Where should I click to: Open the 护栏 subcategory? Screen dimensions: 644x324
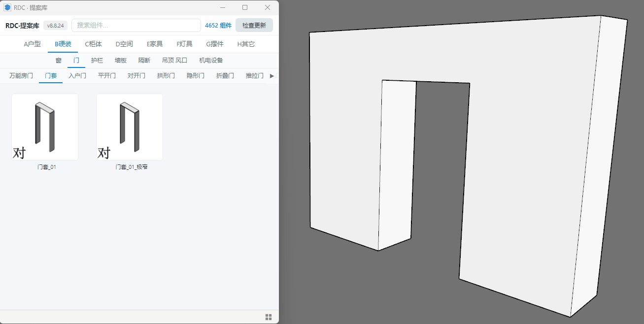pyautogui.click(x=97, y=61)
